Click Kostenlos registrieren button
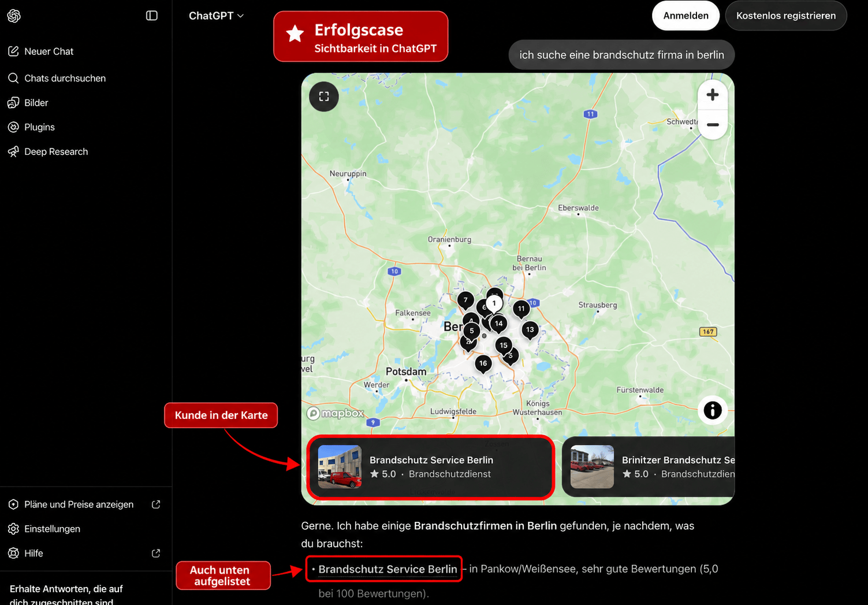 coord(786,16)
